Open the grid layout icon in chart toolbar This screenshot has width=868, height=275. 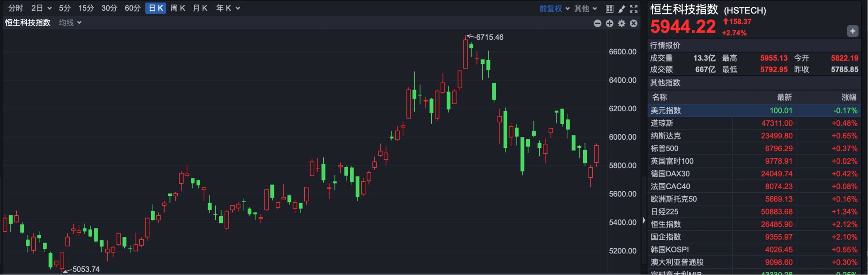pos(609,9)
